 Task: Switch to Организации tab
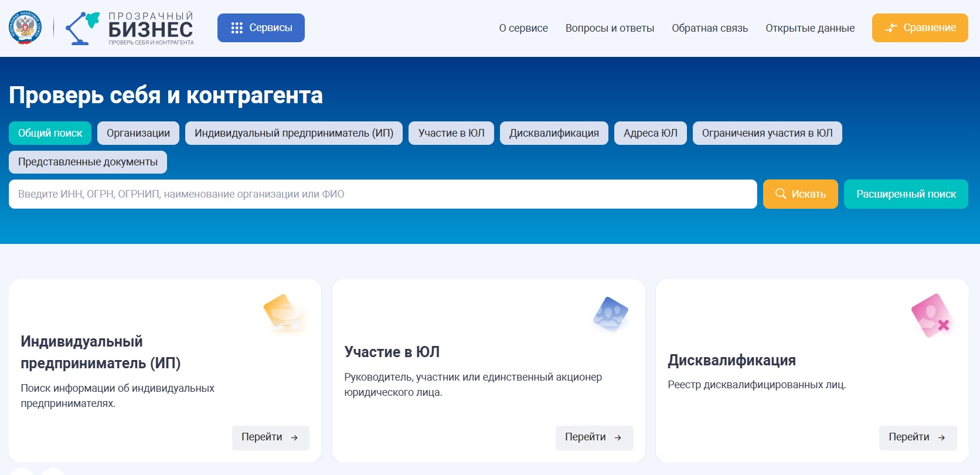pos(138,133)
